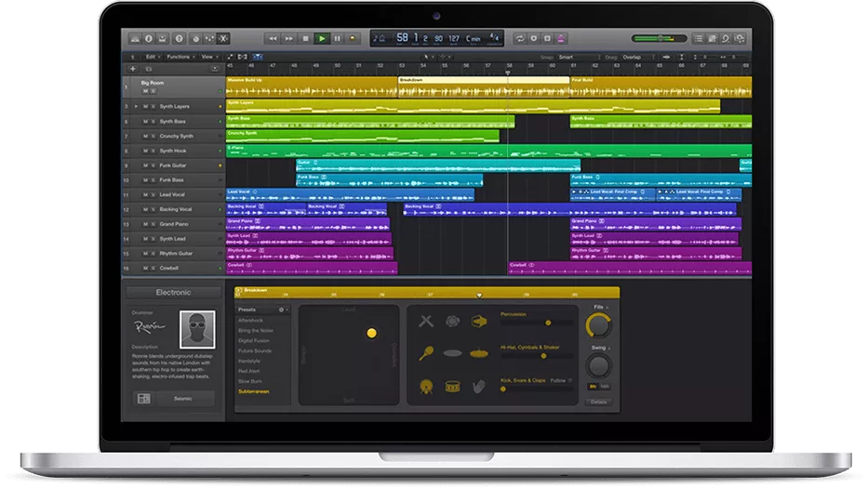Add a new track with the plus button

click(x=133, y=69)
